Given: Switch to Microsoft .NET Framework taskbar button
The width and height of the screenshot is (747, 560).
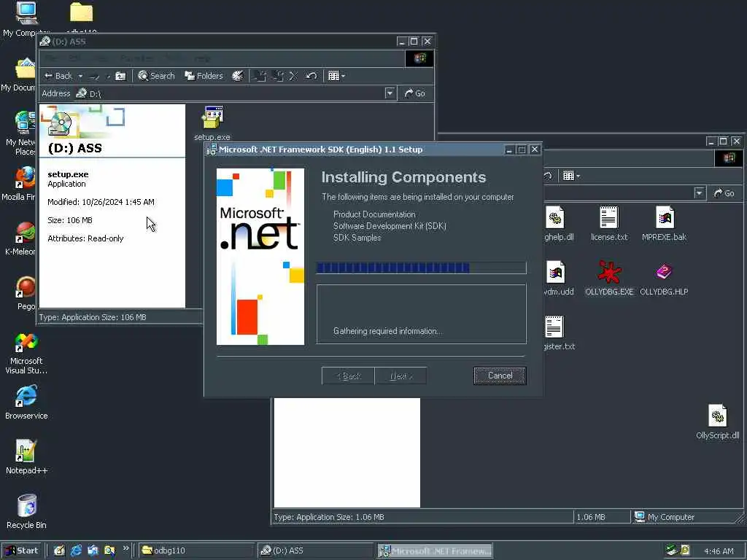Looking at the screenshot, I should click(435, 551).
